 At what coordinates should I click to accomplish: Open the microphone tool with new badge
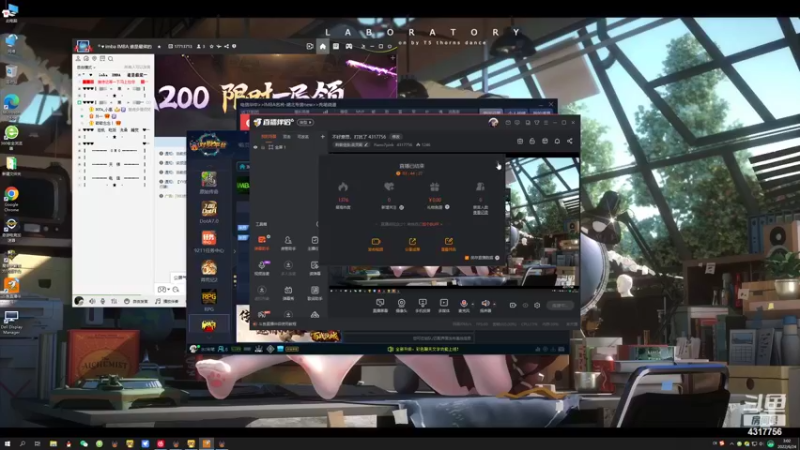click(x=262, y=266)
